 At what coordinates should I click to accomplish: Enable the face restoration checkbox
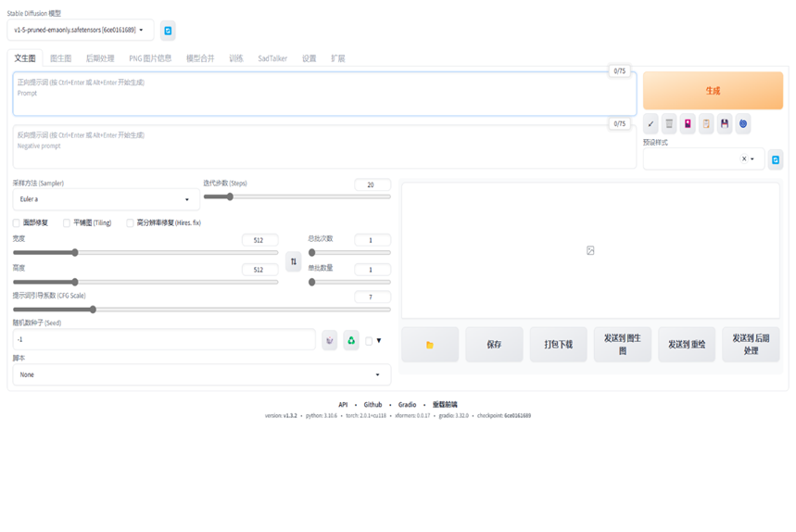pos(17,222)
